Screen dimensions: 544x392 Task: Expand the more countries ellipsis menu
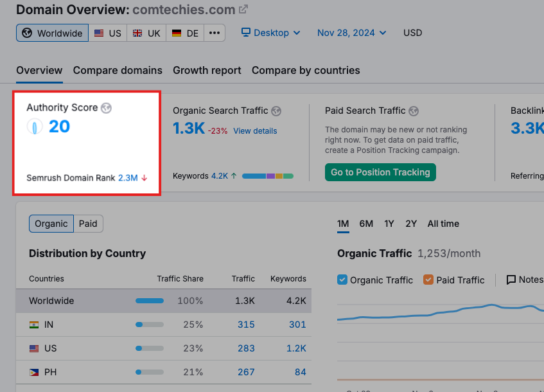[x=215, y=33]
